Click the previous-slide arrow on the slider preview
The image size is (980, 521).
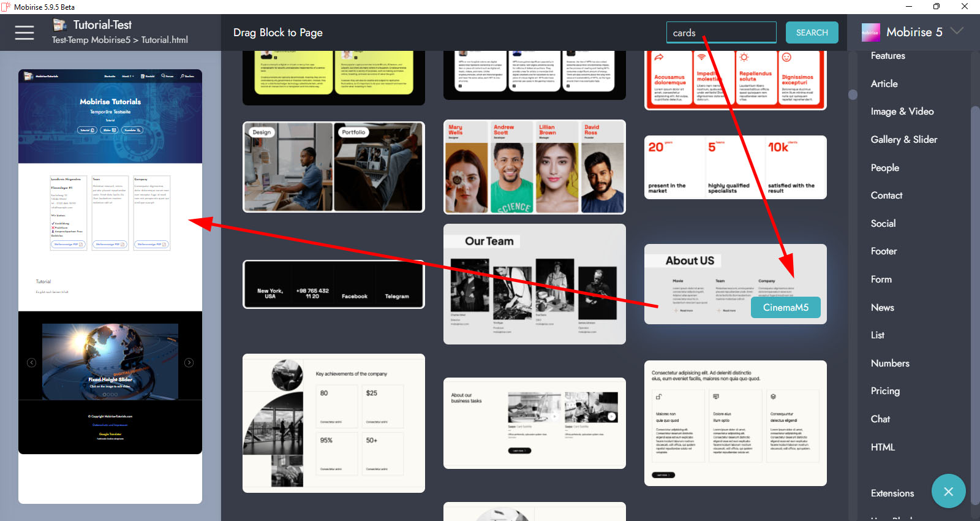(32, 362)
